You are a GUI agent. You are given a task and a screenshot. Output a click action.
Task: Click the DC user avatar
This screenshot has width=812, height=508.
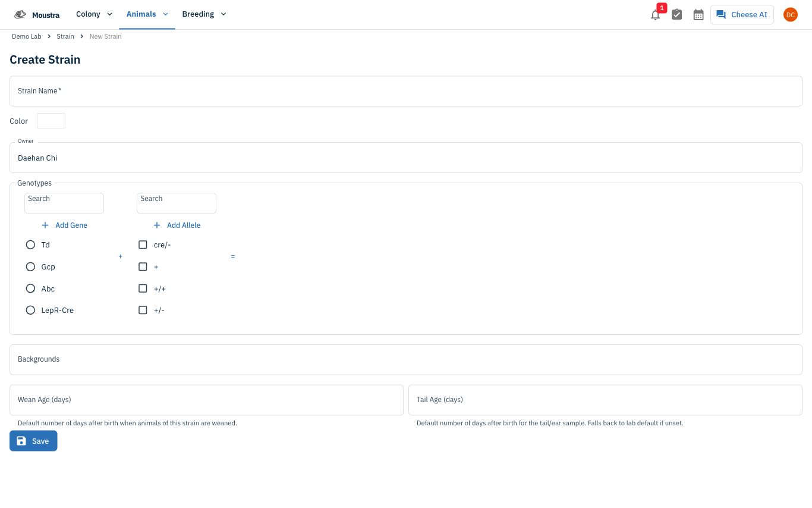coord(790,15)
